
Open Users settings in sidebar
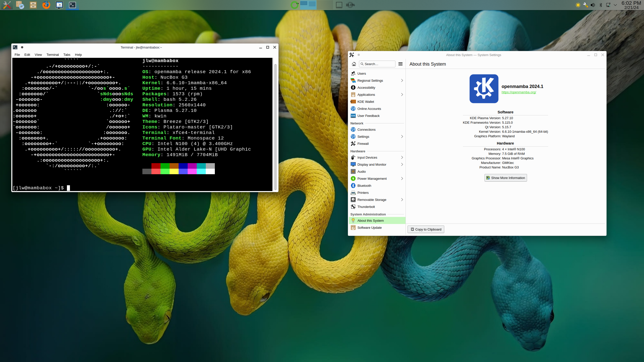pyautogui.click(x=377, y=73)
